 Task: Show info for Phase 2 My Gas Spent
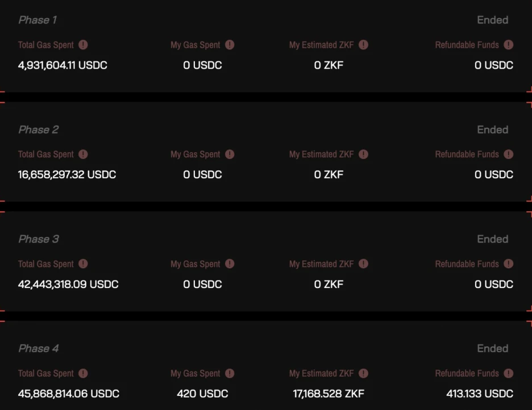pyautogui.click(x=230, y=154)
